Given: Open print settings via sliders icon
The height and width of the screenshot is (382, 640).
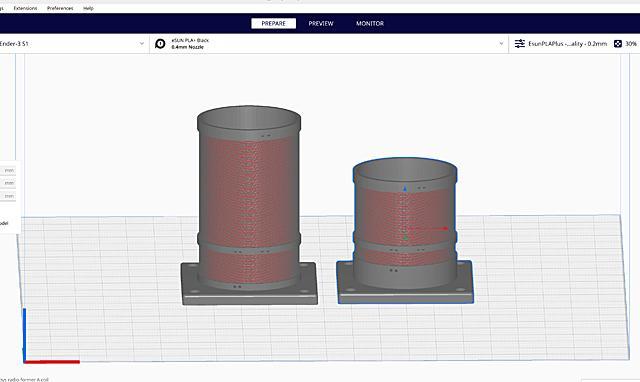Looking at the screenshot, I should coord(520,44).
